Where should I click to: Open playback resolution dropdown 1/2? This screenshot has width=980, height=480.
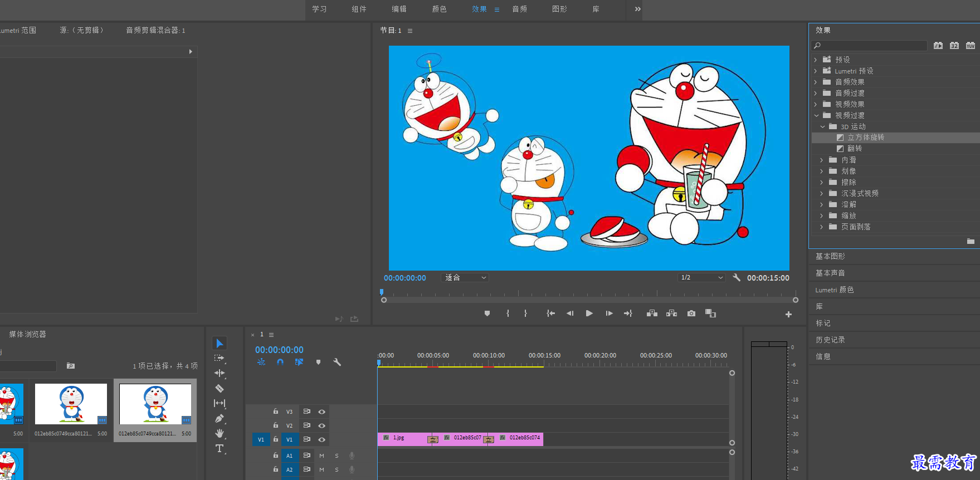pos(701,277)
